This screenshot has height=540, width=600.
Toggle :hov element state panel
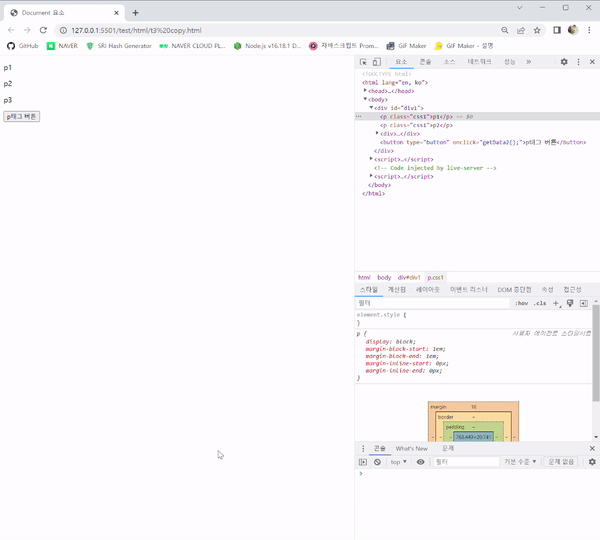point(522,303)
